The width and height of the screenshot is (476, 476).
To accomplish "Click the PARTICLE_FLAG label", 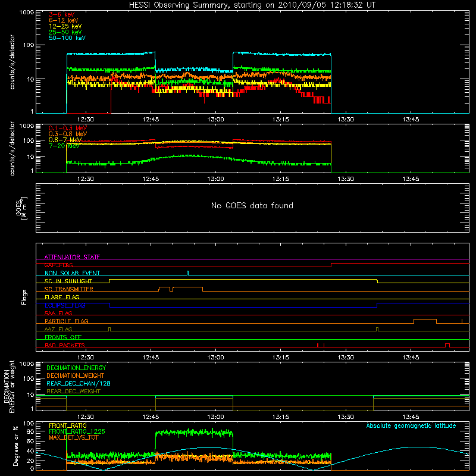I will coord(67,321).
